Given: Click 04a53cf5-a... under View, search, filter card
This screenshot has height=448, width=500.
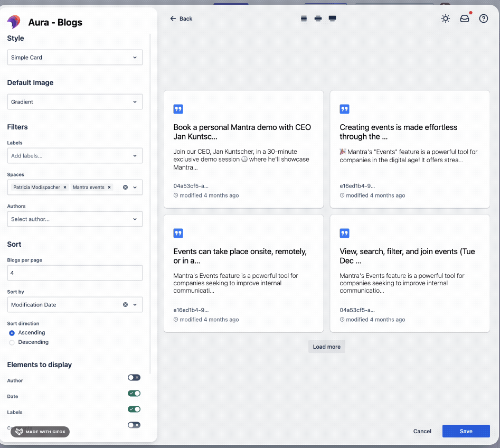Looking at the screenshot, I should 357,310.
